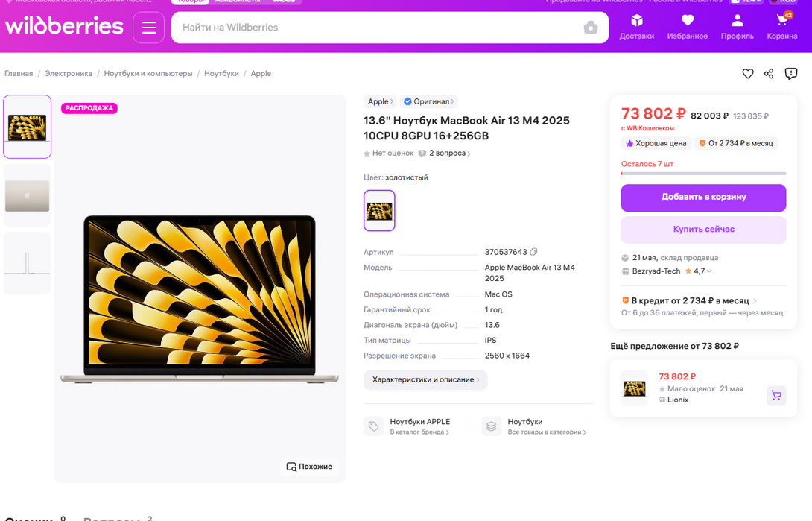The width and height of the screenshot is (812, 521).
Task: Add Lionix offer to cart
Action: (x=776, y=395)
